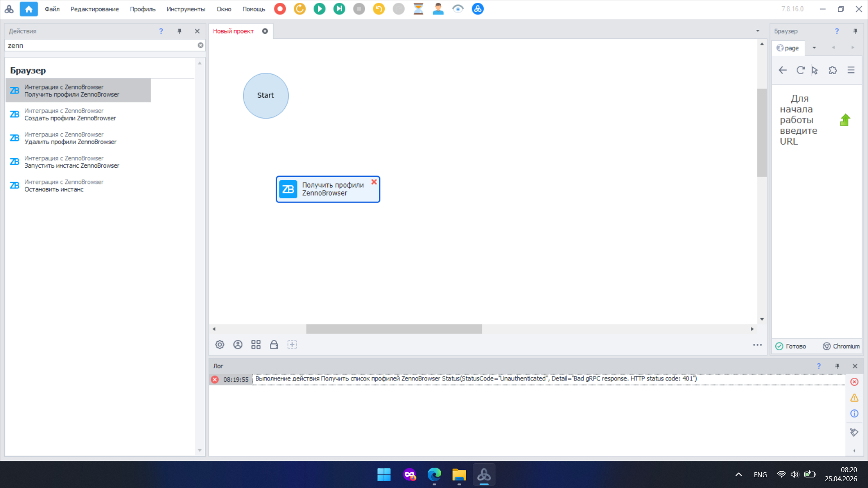Click the Step forward button

click(339, 9)
